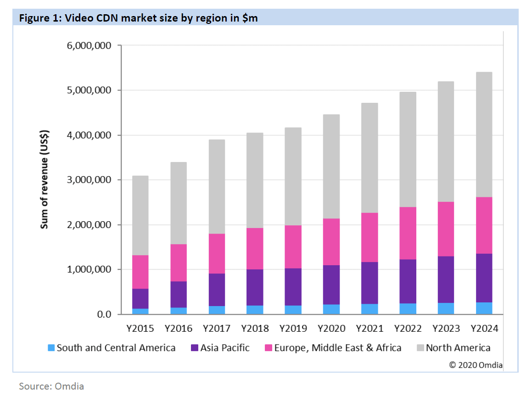Click the North America grey legend swatch
Screen dimensions: 532x396
[x=420, y=348]
